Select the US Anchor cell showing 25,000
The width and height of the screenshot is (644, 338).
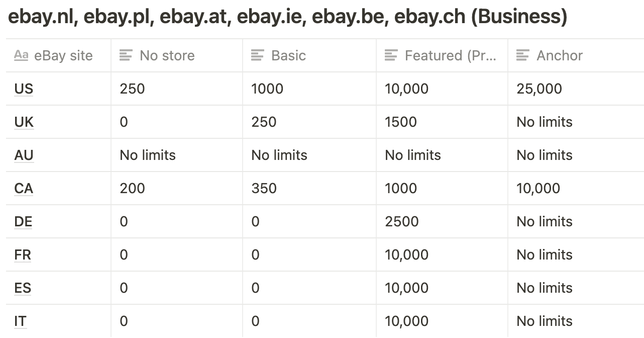[x=576, y=89]
